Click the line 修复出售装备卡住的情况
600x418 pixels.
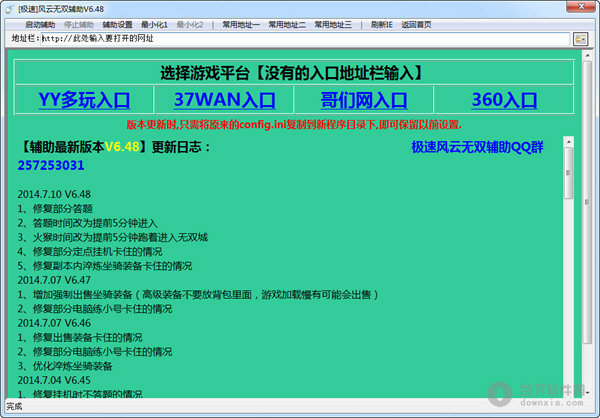tap(80, 337)
